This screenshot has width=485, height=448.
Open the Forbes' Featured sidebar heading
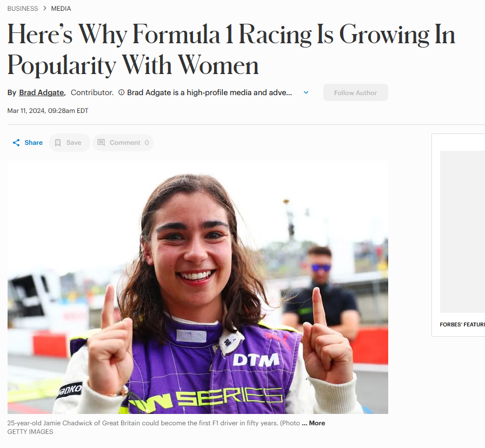point(462,325)
